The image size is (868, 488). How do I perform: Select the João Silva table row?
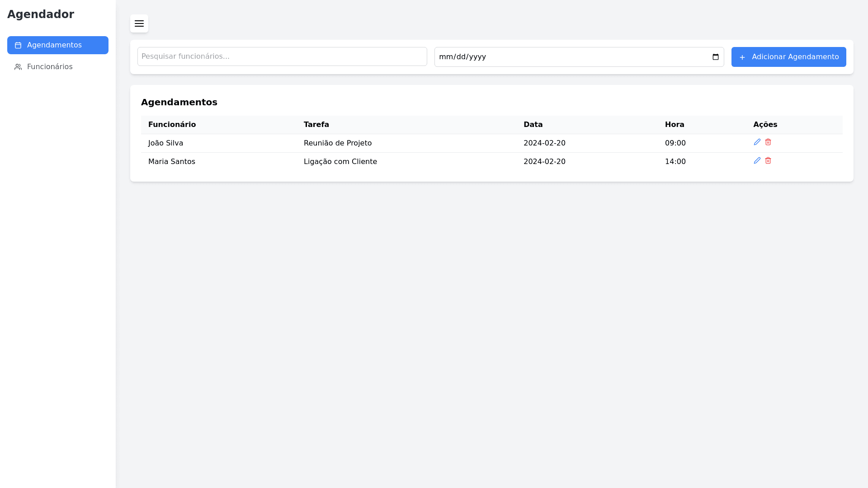click(166, 143)
